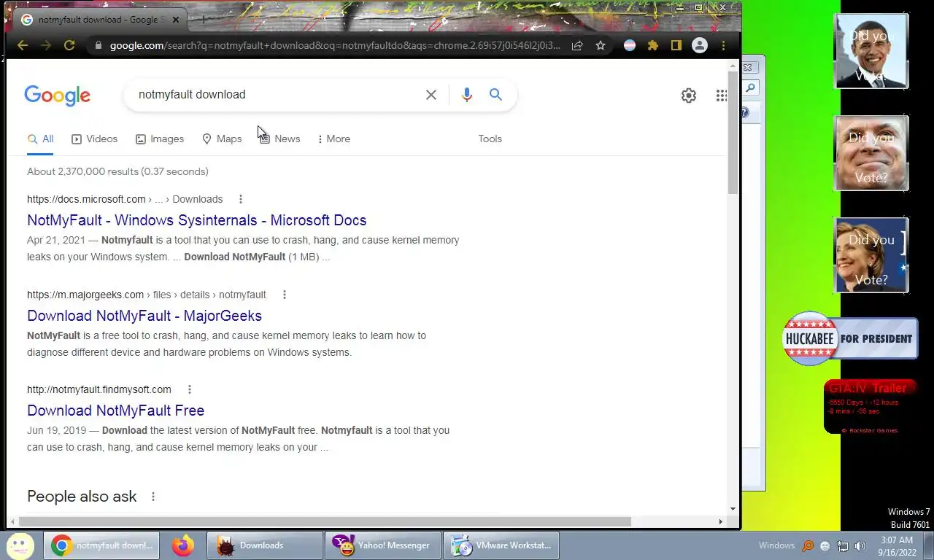Image resolution: width=934 pixels, height=560 pixels.
Task: Click the network tray icon
Action: 842,545
